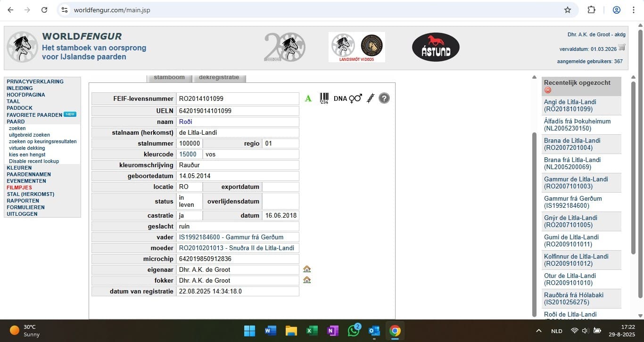Viewport: 644px width, 342px height.
Task: Clear recent lookups with red minus icon
Action: (x=547, y=90)
